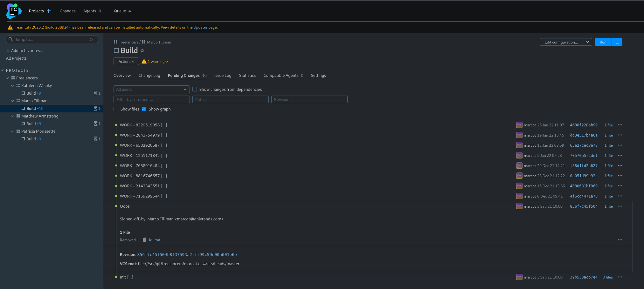Open the Compatible Agents tab
644x289 pixels.
(283, 75)
